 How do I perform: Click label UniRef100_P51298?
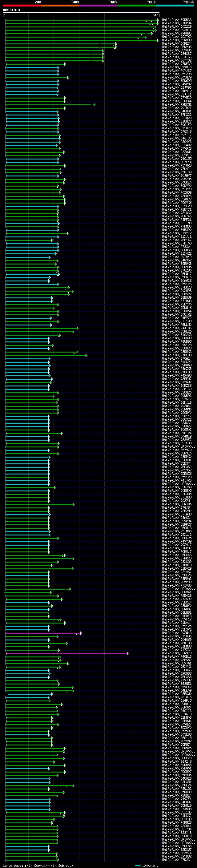click(176, 74)
